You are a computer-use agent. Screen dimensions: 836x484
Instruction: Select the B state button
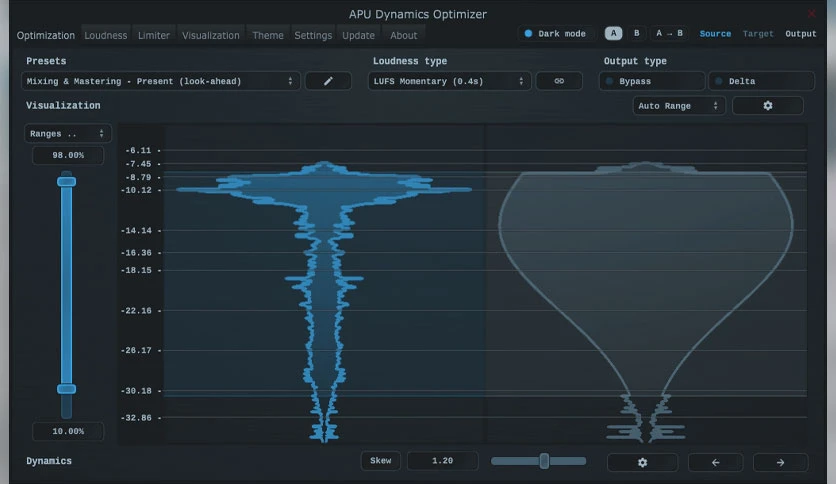click(x=636, y=33)
